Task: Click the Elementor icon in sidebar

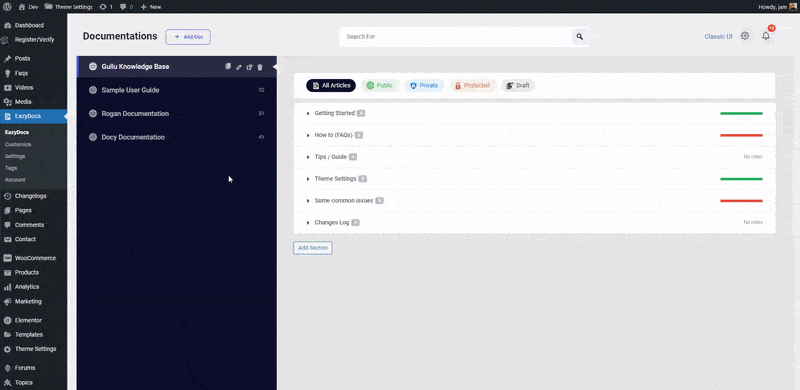Action: pyautogui.click(x=8, y=320)
